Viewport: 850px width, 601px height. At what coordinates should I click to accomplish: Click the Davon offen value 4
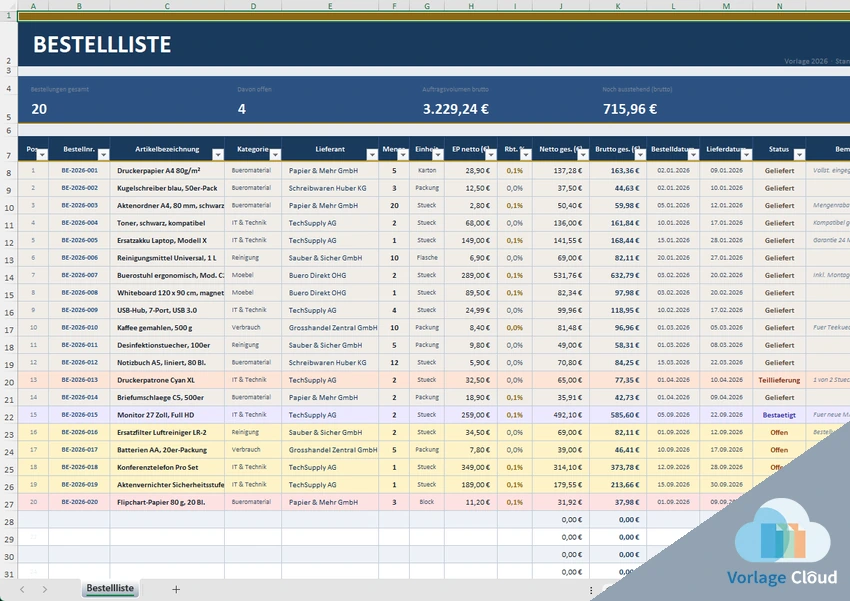pyautogui.click(x=242, y=109)
